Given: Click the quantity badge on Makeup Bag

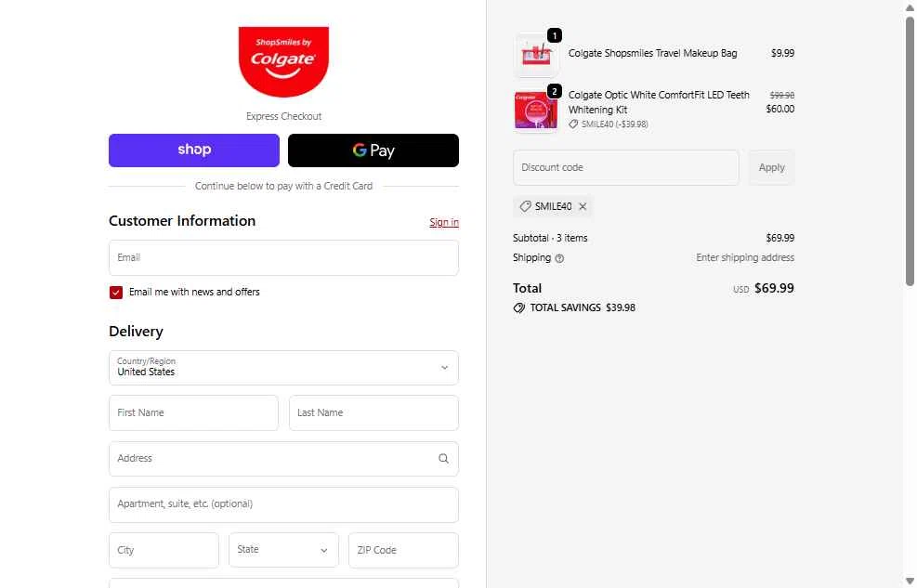Looking at the screenshot, I should coord(555,35).
